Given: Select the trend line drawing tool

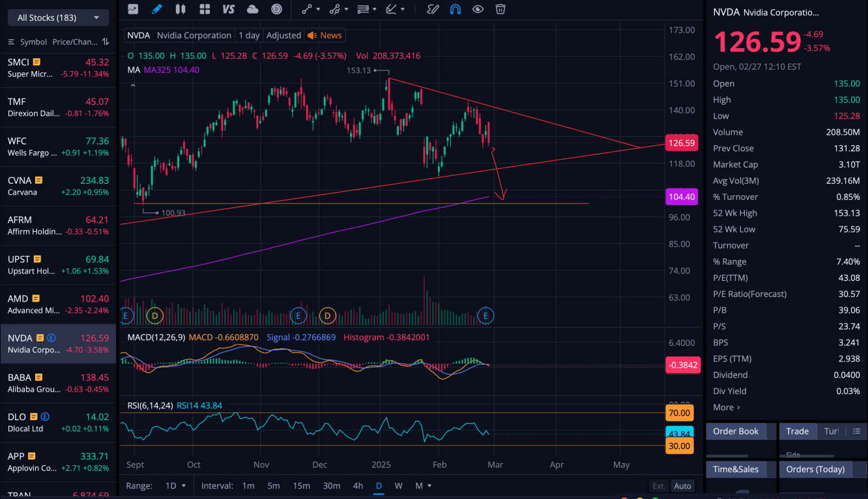Looking at the screenshot, I should [307, 9].
